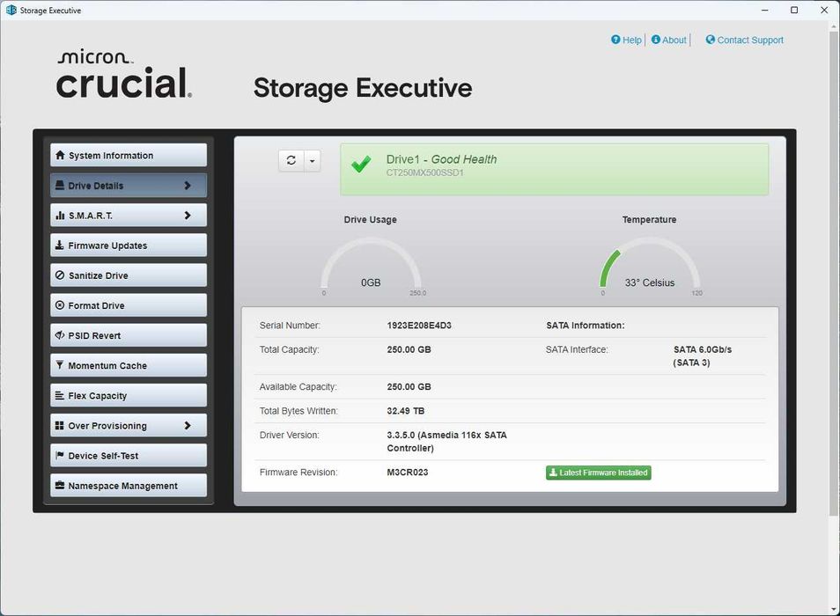Click the circled X icon beside Format Drive
Screen dimensions: 840x616
click(60, 305)
